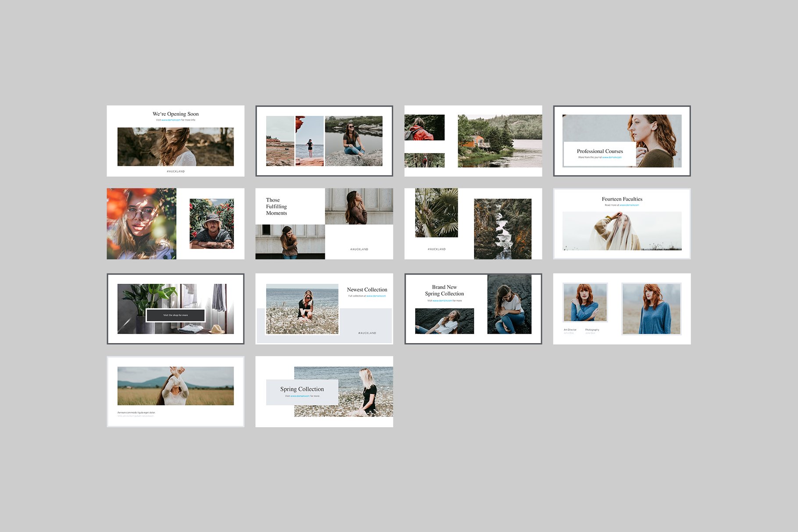This screenshot has height=532, width=798.
Task: Select the three-photo coastal collage slide
Action: click(324, 141)
